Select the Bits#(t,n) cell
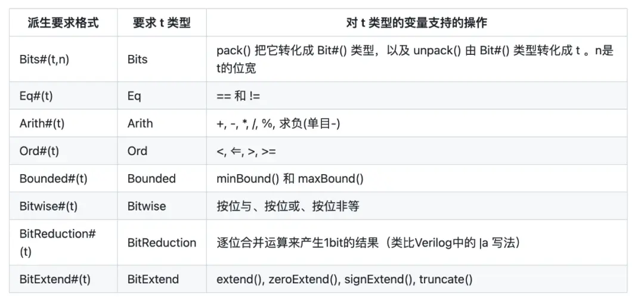 (44, 60)
